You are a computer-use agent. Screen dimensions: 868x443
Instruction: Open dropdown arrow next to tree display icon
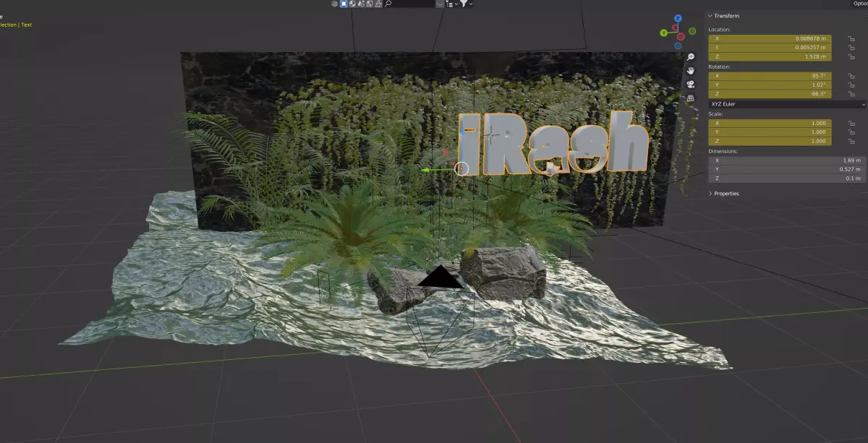click(x=456, y=4)
